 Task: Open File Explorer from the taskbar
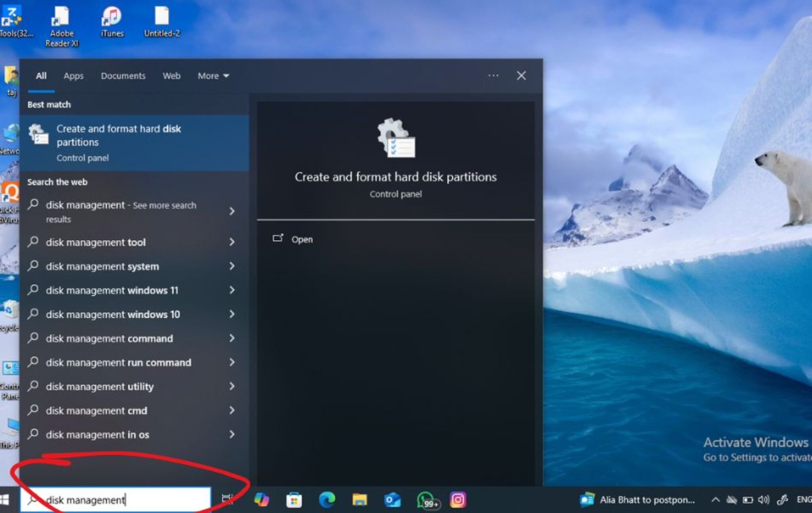pyautogui.click(x=359, y=499)
